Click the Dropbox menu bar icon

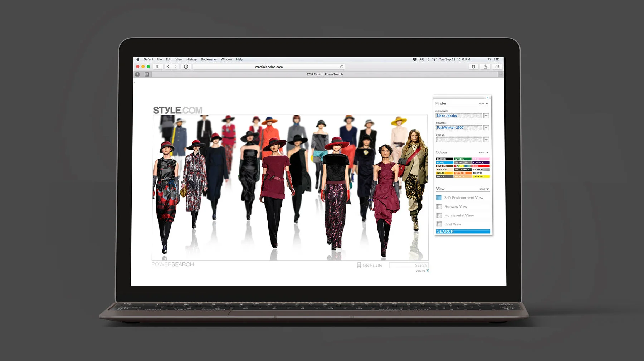[415, 59]
